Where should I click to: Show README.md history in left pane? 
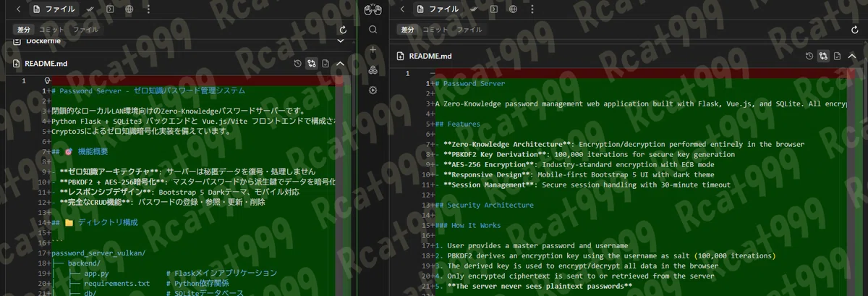coord(297,64)
